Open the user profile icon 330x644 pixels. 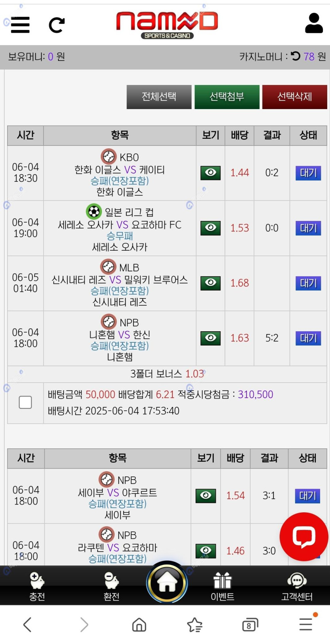[x=314, y=23]
